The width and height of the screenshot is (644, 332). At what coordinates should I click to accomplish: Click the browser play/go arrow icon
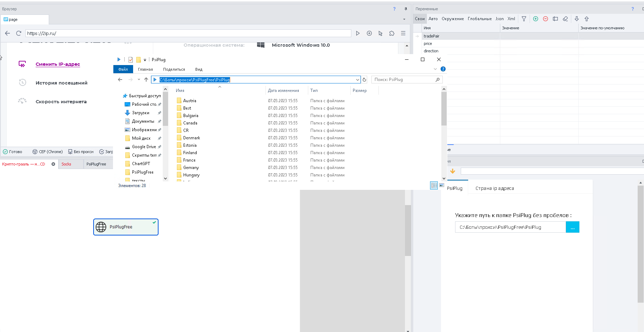[x=358, y=33]
